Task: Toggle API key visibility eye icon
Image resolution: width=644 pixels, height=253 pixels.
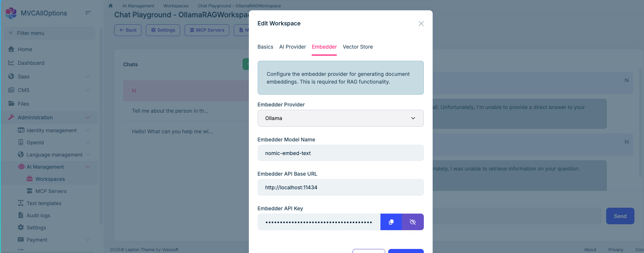Action: click(412, 222)
